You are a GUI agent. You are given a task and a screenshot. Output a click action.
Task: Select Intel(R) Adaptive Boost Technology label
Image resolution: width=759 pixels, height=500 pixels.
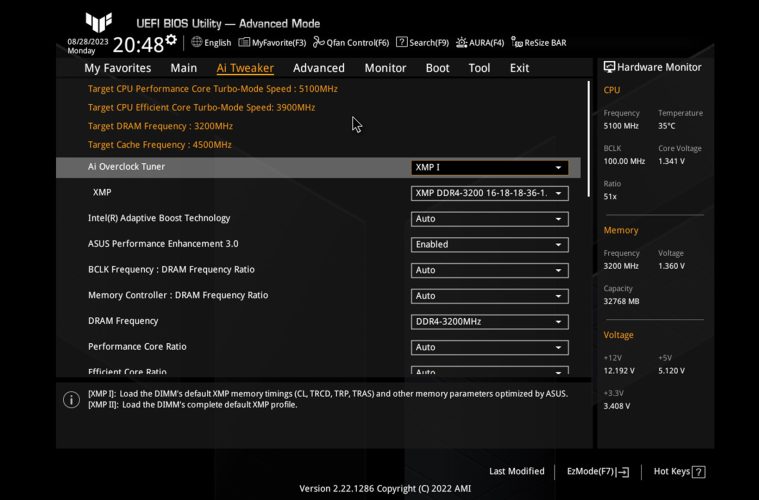159,218
